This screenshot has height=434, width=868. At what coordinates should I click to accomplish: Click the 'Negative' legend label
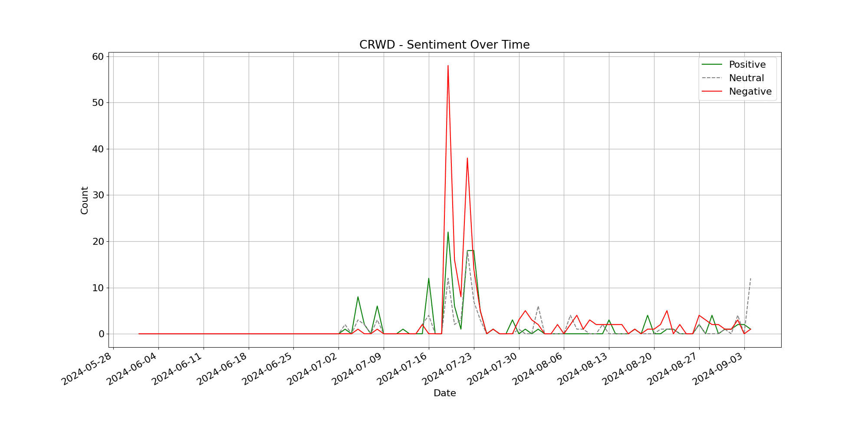click(750, 92)
